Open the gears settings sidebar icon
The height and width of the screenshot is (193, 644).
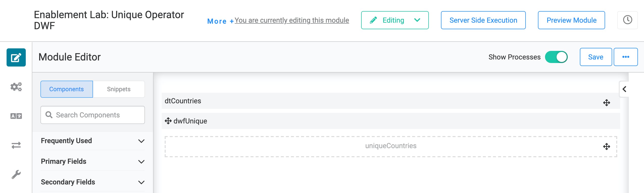point(16,87)
